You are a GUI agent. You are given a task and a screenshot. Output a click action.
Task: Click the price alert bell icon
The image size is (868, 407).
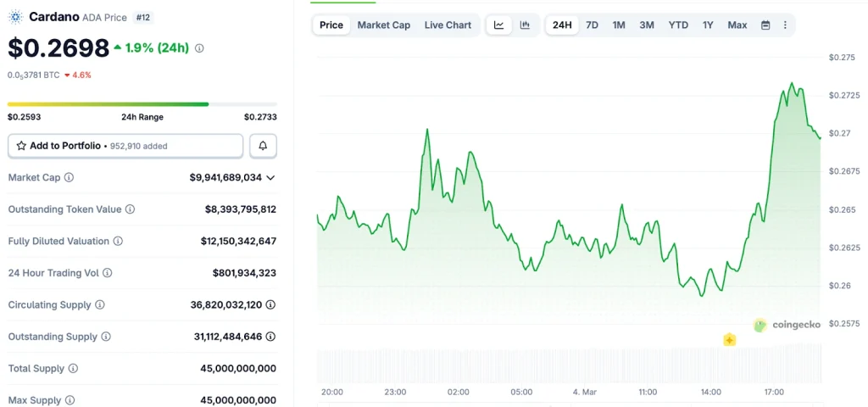263,146
